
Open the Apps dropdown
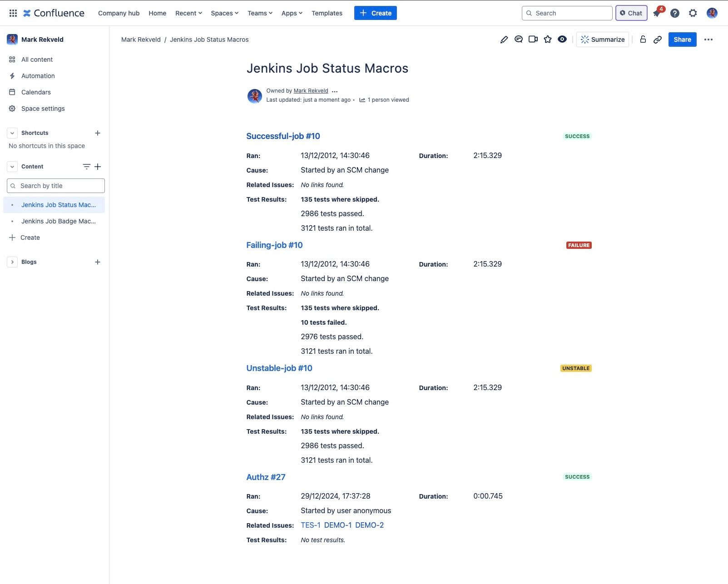point(292,13)
